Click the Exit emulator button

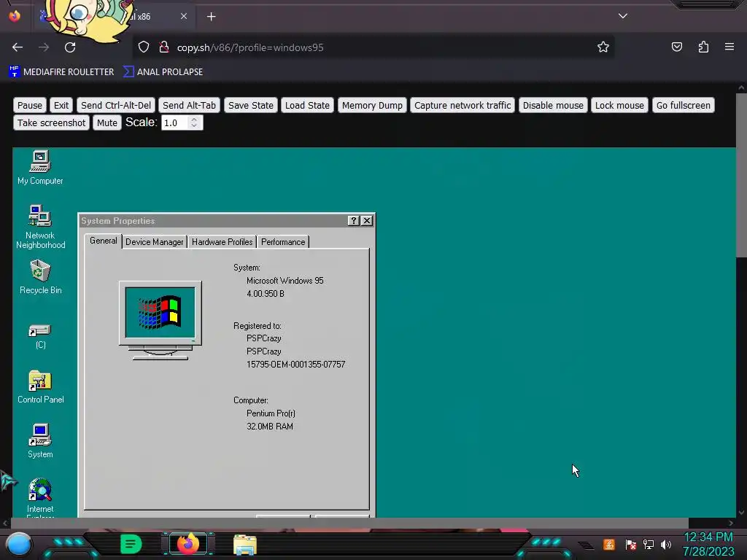click(61, 105)
